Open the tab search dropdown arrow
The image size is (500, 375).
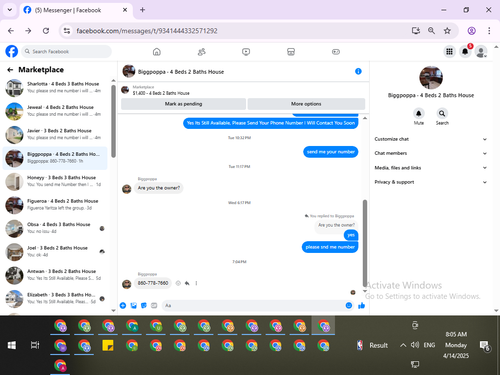[10, 10]
